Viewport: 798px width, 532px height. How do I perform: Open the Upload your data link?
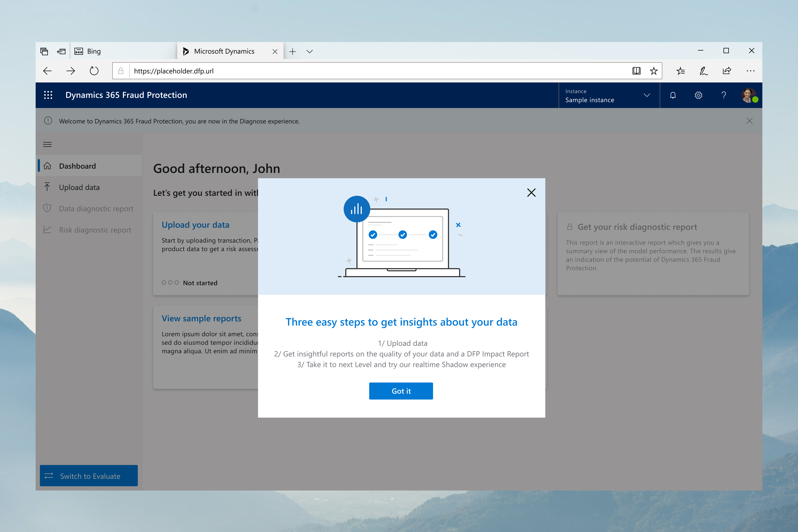click(x=196, y=225)
